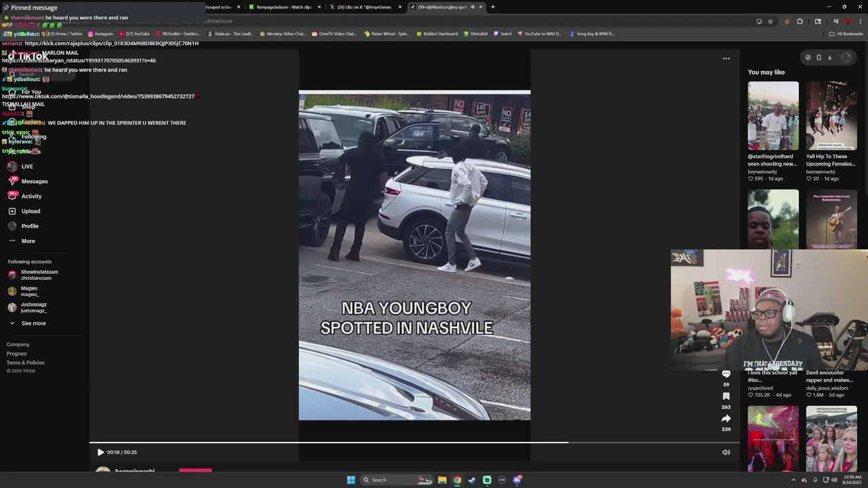Open YouTube bookmark

tap(134, 33)
